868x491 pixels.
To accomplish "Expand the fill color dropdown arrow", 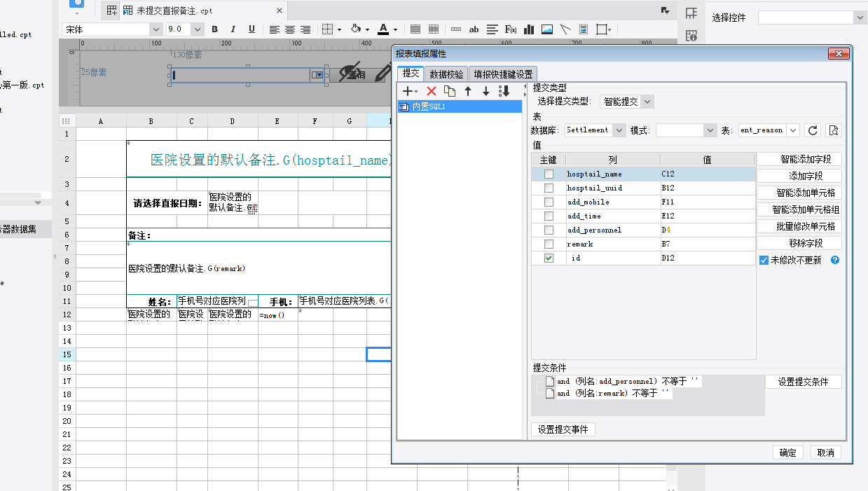I will tap(368, 29).
